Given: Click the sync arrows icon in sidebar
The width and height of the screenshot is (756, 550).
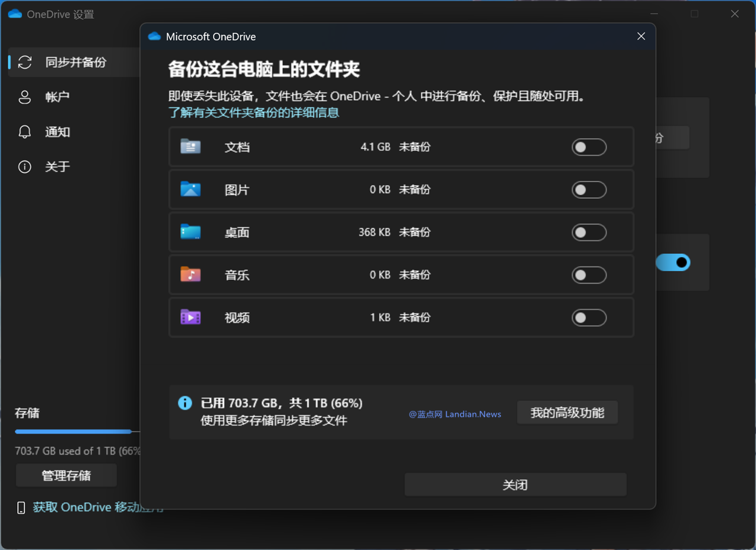Looking at the screenshot, I should (x=25, y=62).
